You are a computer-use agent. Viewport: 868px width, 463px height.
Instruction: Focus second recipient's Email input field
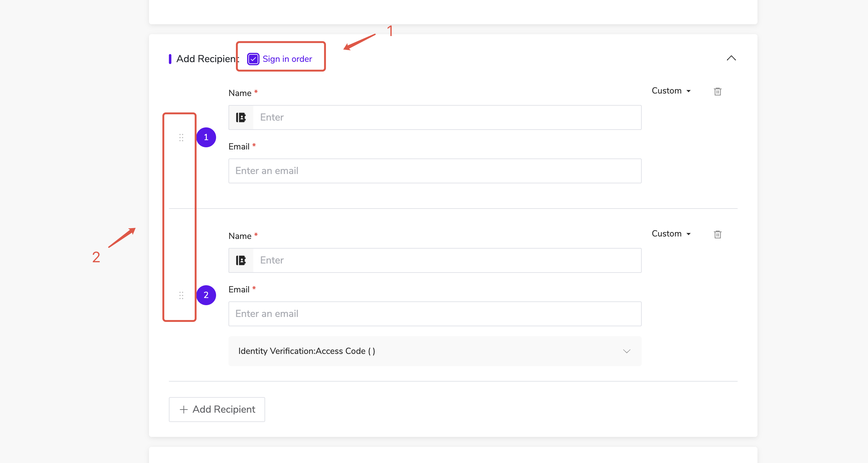click(435, 314)
